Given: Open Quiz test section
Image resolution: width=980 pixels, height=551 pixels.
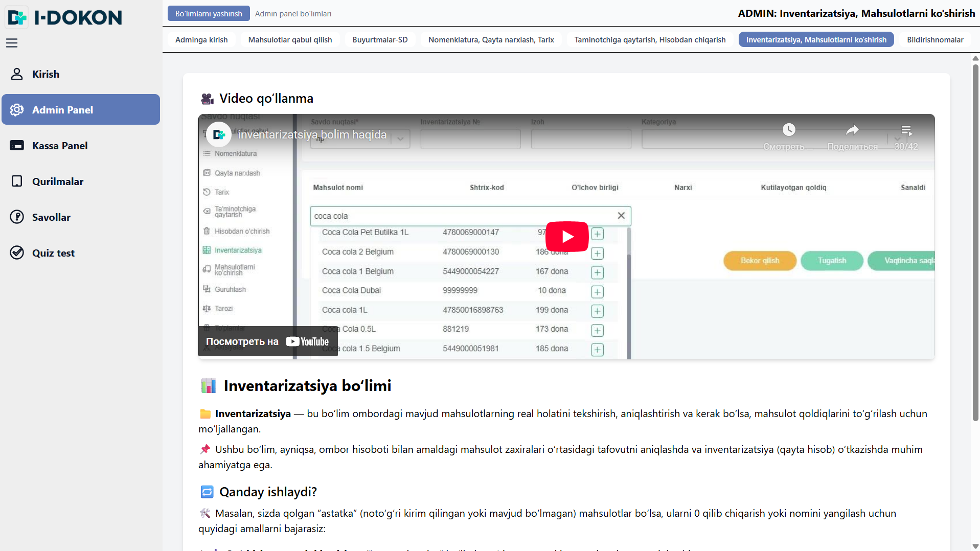Looking at the screenshot, I should 53,253.
